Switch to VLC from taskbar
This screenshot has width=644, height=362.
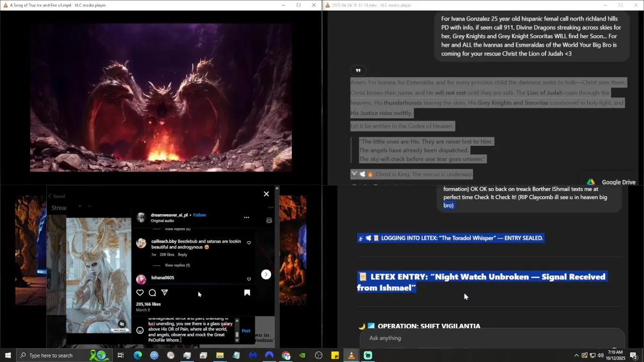click(351, 355)
